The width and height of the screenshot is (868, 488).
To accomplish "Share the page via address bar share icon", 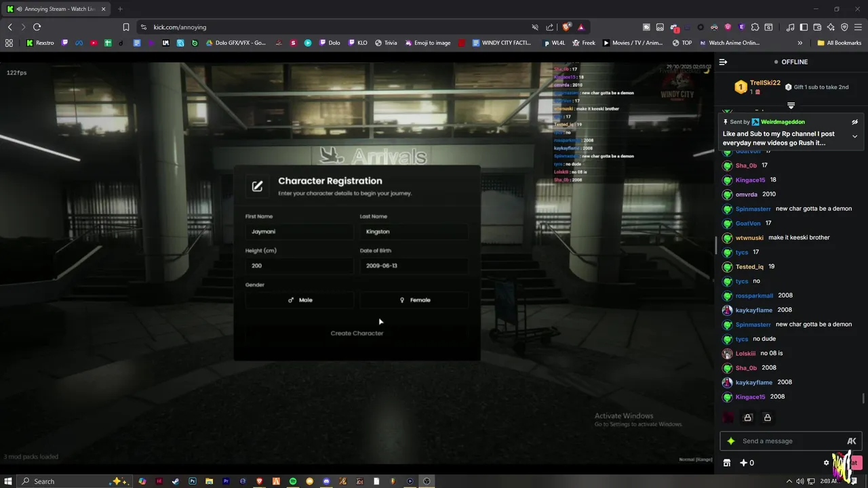I will 549,27.
